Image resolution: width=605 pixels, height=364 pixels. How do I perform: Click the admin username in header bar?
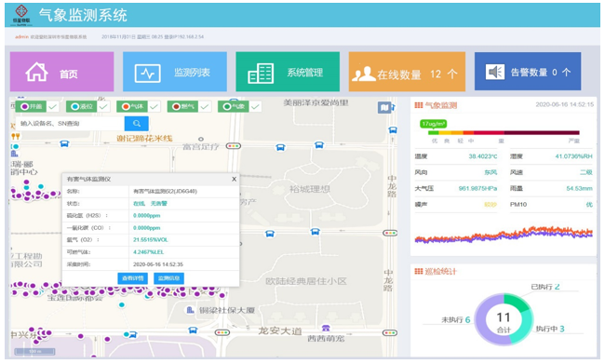[21, 36]
